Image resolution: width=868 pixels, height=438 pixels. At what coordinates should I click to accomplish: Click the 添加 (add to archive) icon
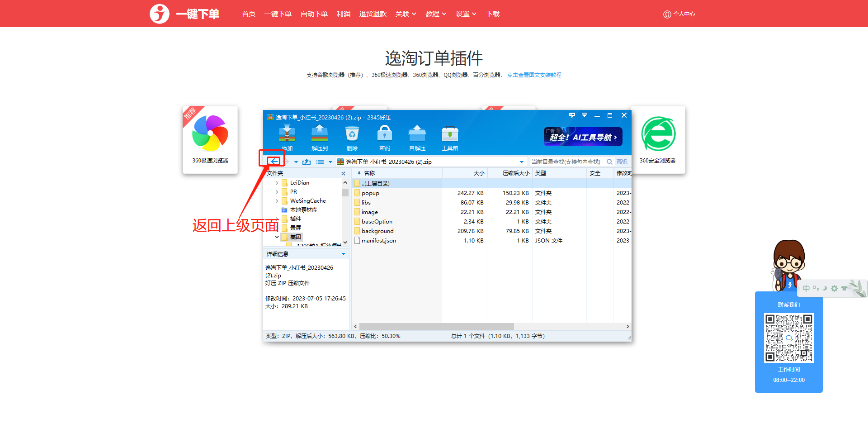tap(287, 135)
